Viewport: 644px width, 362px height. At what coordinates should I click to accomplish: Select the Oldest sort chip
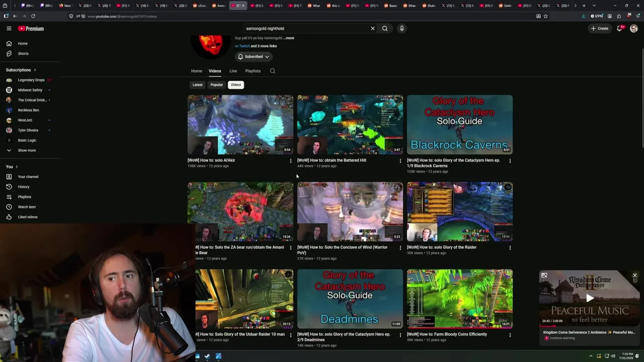point(236,85)
